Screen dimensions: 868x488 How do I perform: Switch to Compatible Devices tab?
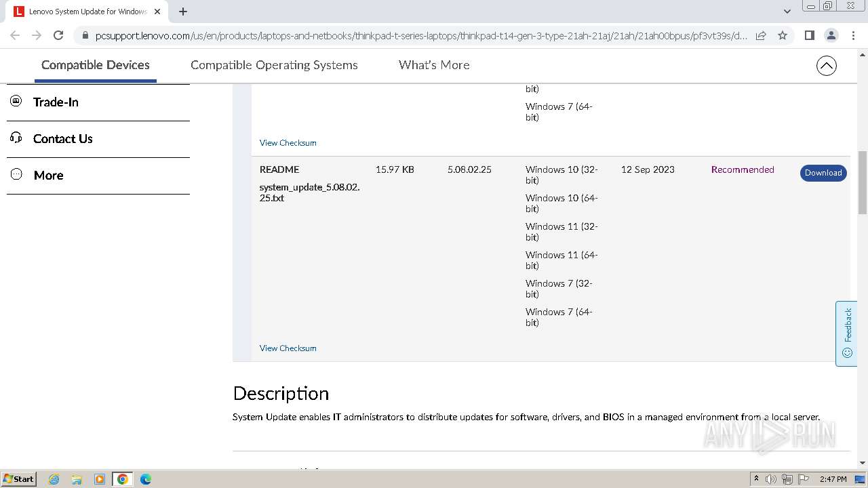(96, 65)
